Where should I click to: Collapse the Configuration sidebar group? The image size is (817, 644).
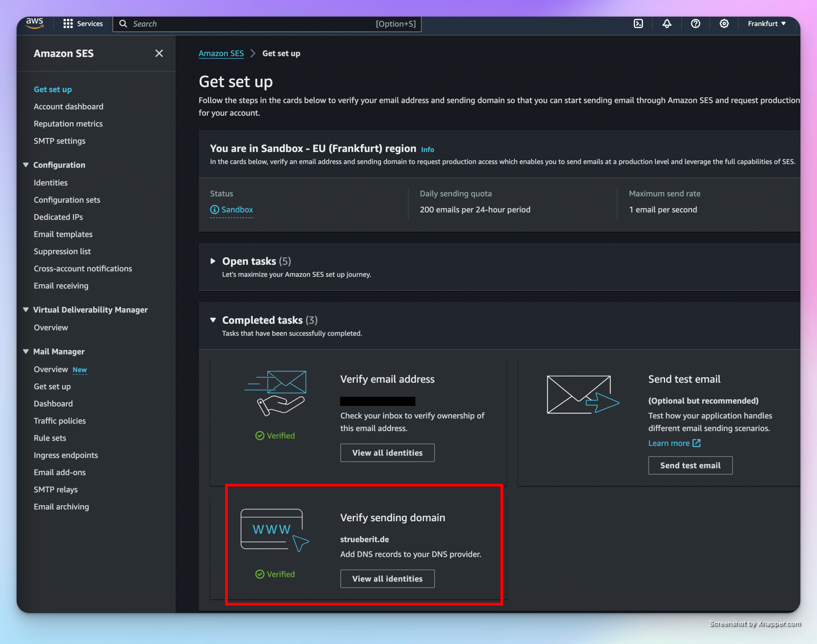pyautogui.click(x=26, y=165)
